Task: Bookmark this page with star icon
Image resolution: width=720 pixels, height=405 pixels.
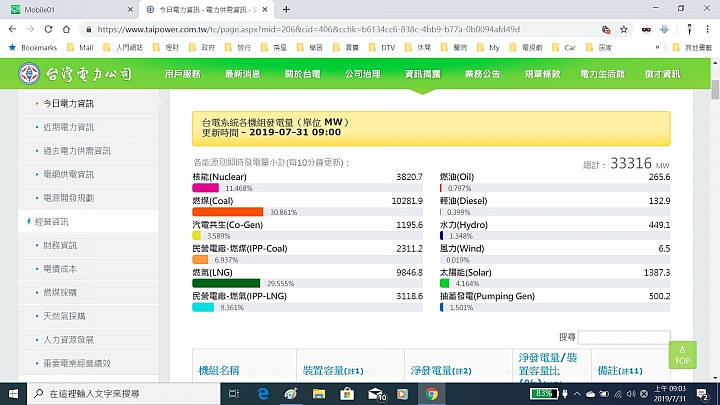Action: tap(623, 29)
